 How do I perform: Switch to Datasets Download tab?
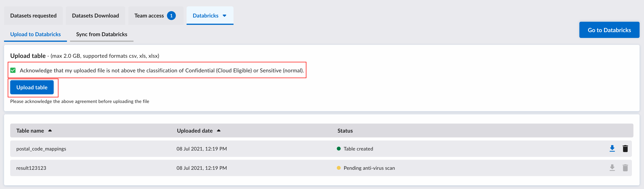(x=95, y=16)
